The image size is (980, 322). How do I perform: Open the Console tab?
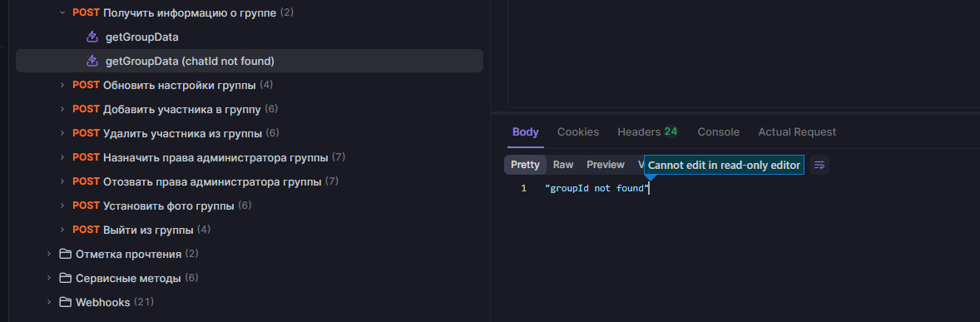tap(718, 132)
